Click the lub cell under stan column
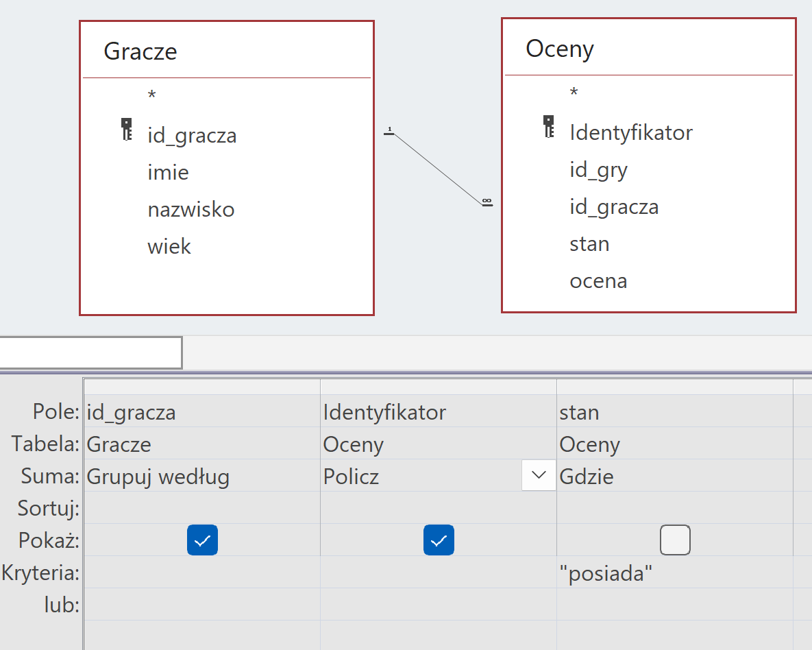 675,604
